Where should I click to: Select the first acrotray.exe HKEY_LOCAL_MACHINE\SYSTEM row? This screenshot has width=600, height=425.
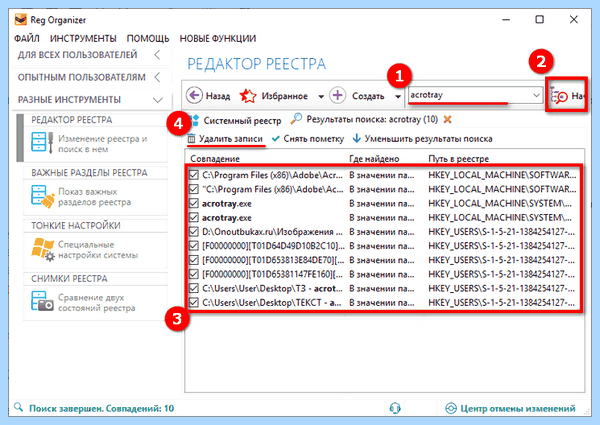pyautogui.click(x=384, y=204)
